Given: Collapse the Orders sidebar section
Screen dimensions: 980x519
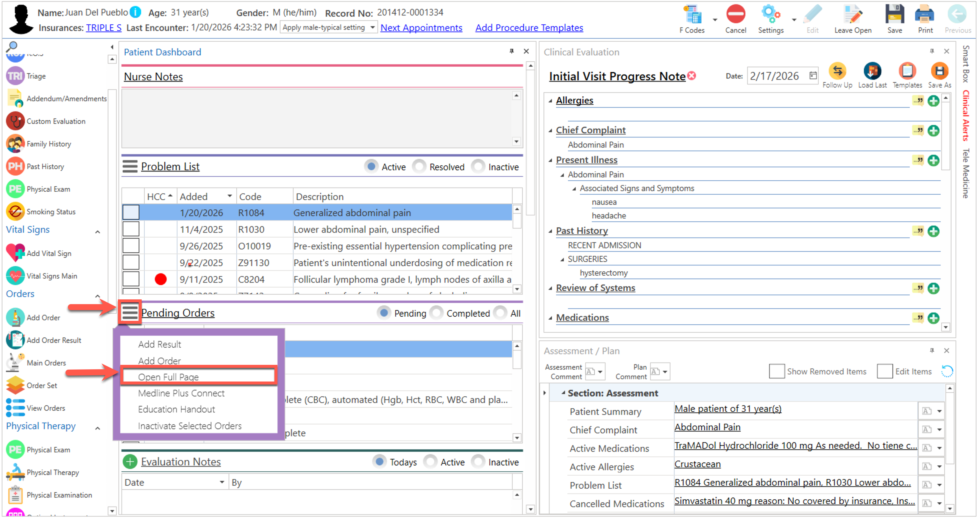Looking at the screenshot, I should (97, 296).
